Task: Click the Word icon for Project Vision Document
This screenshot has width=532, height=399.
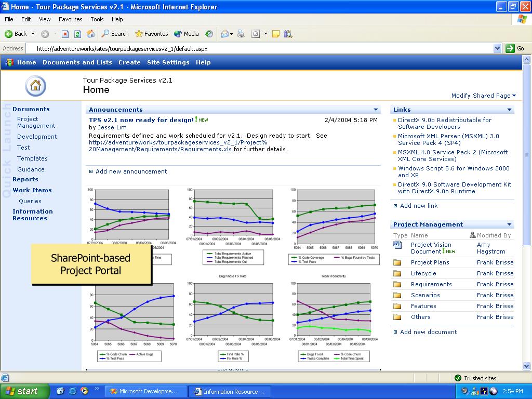Action: pos(397,245)
